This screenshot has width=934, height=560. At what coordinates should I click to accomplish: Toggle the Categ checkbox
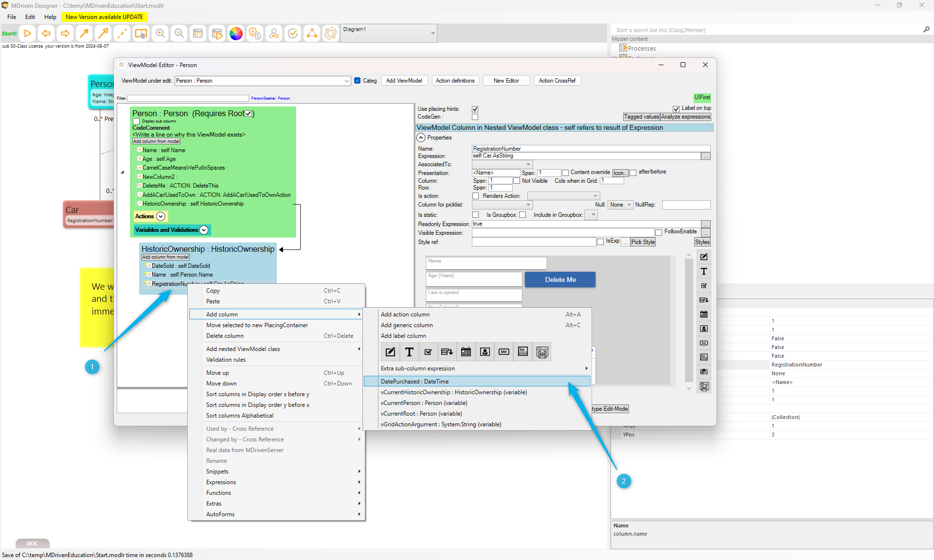pos(358,81)
